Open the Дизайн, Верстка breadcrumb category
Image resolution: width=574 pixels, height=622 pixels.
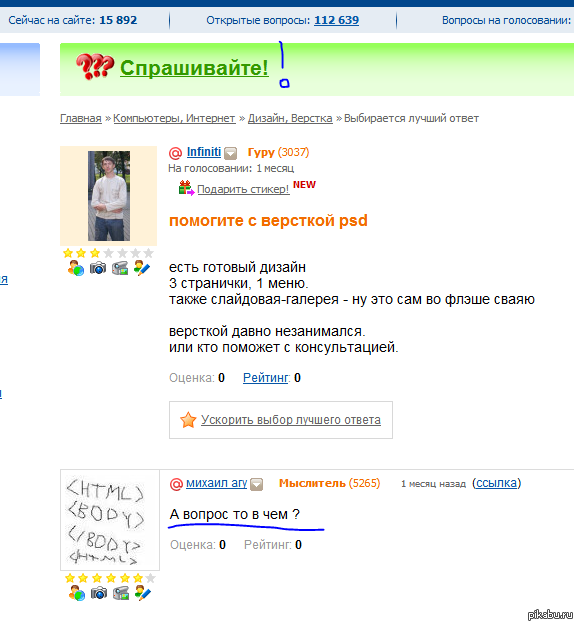(x=290, y=118)
